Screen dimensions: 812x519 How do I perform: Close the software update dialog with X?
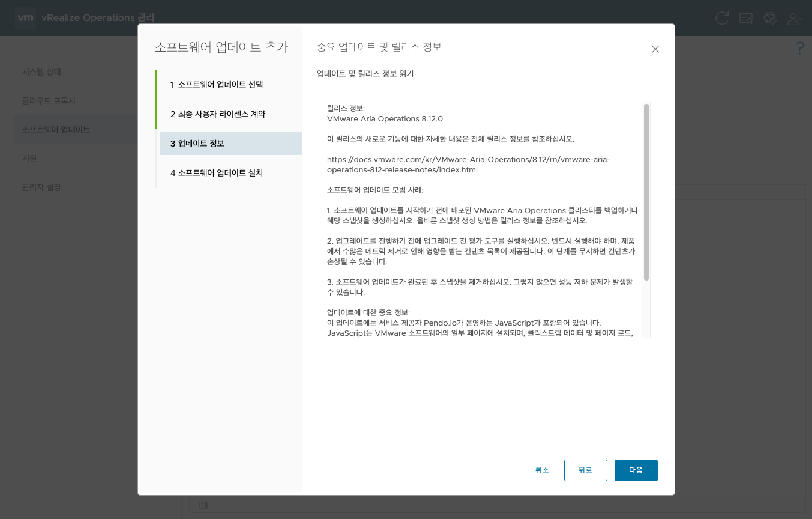[x=655, y=49]
